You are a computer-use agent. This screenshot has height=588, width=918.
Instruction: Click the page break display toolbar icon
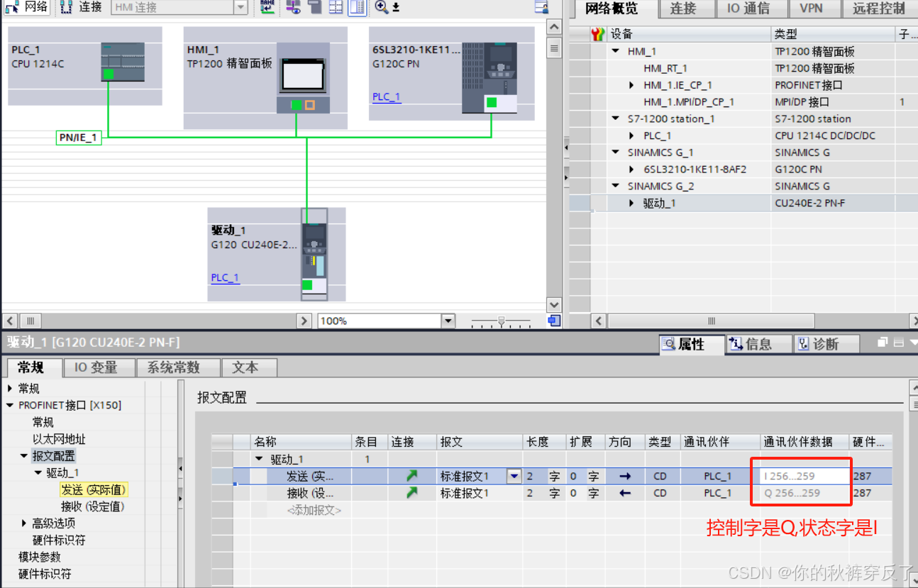tap(314, 7)
